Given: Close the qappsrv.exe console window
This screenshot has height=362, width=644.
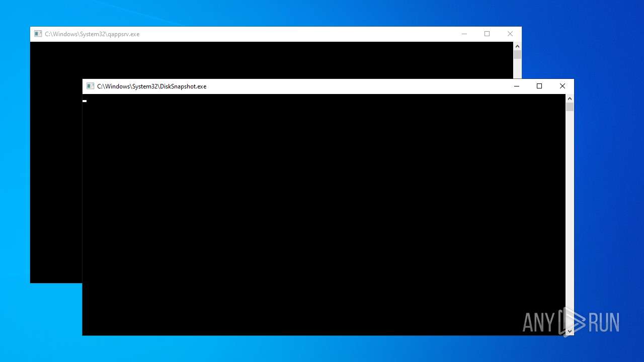Looking at the screenshot, I should click(x=510, y=34).
